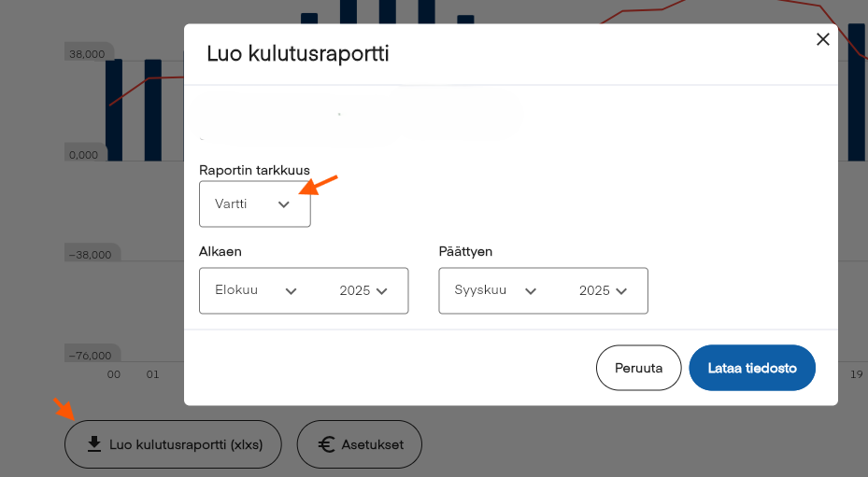
Task: Click the chevron arrow next to Elokuu
Action: (291, 291)
